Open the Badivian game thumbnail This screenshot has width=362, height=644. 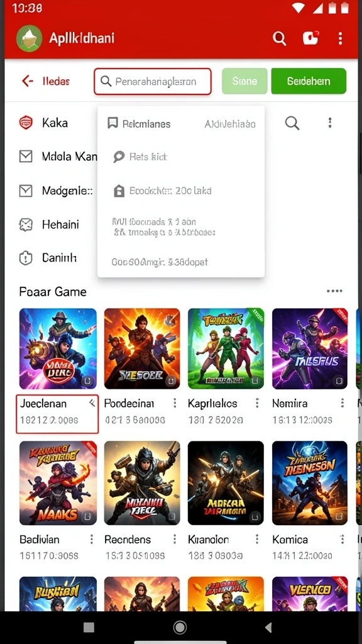pos(58,483)
